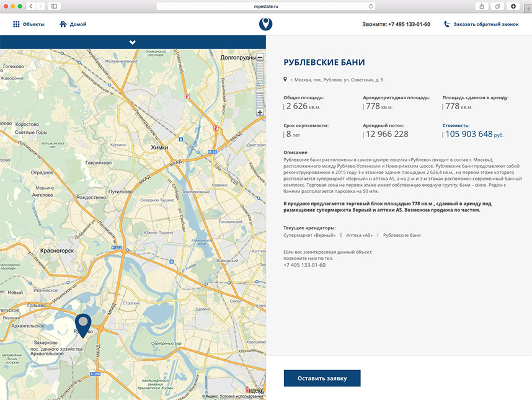
Task: Expand the blue chevron bar above map
Action: tap(133, 42)
